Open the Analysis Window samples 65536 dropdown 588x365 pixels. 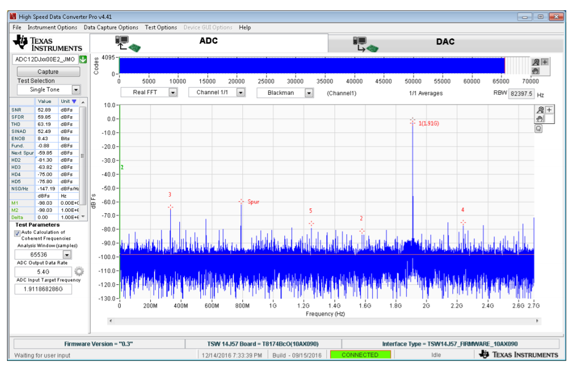point(67,255)
